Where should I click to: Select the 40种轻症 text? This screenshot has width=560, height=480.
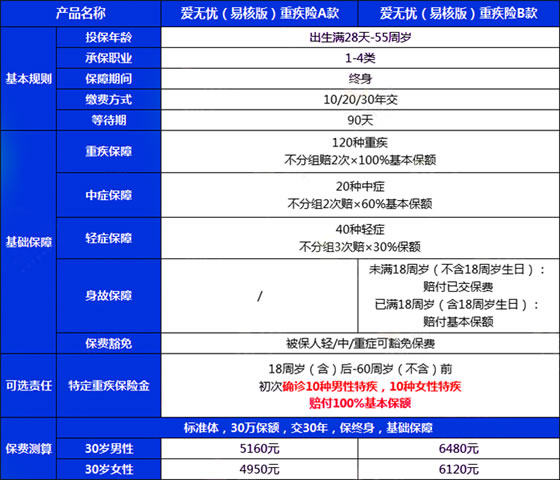coord(360,230)
